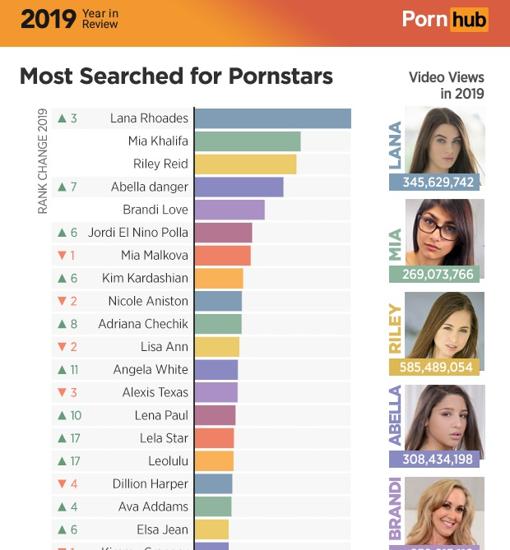This screenshot has height=550, width=510.
Task: Open the thumbnail photo labeled LANA
Action: coord(445,140)
